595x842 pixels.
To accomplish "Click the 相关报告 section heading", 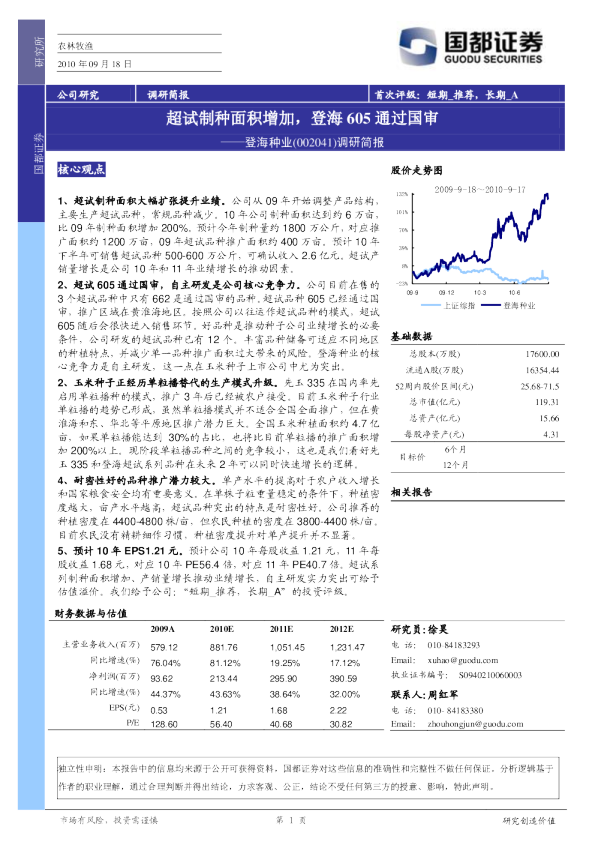I will click(x=411, y=492).
